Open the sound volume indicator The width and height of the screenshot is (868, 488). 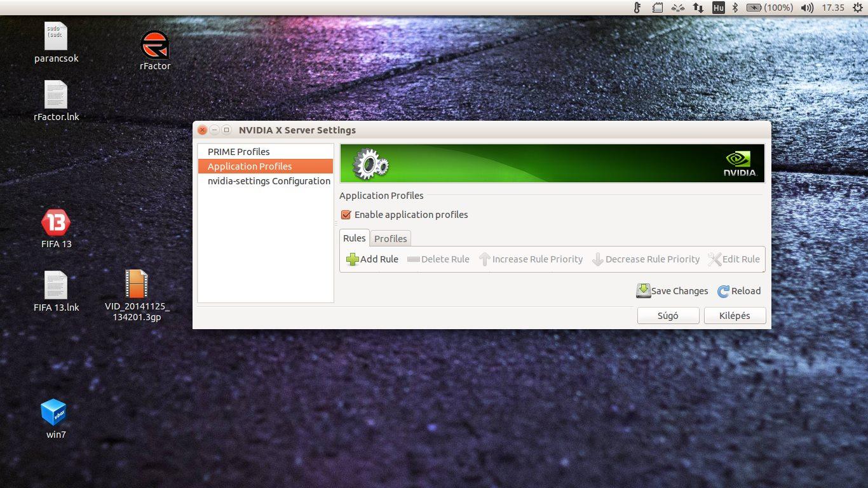(807, 8)
